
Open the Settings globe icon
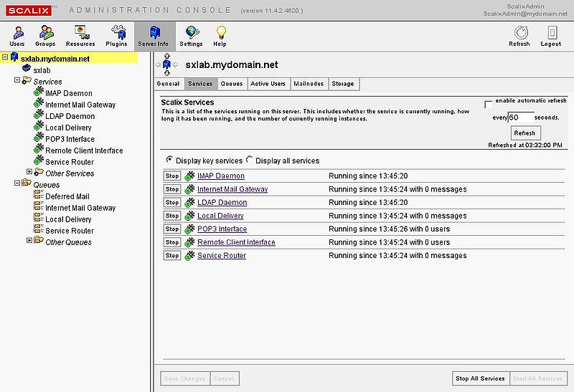[x=191, y=34]
